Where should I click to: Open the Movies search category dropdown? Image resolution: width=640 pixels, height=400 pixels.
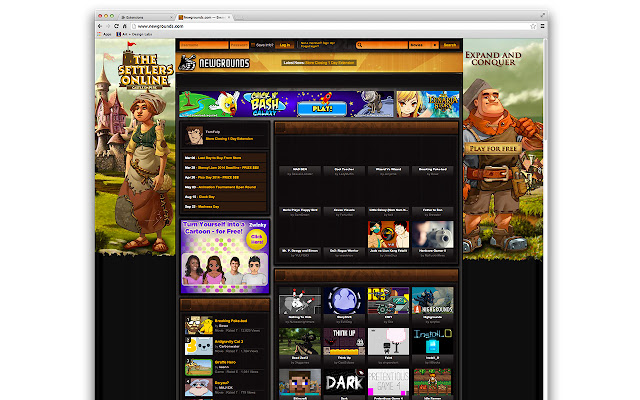(x=423, y=44)
